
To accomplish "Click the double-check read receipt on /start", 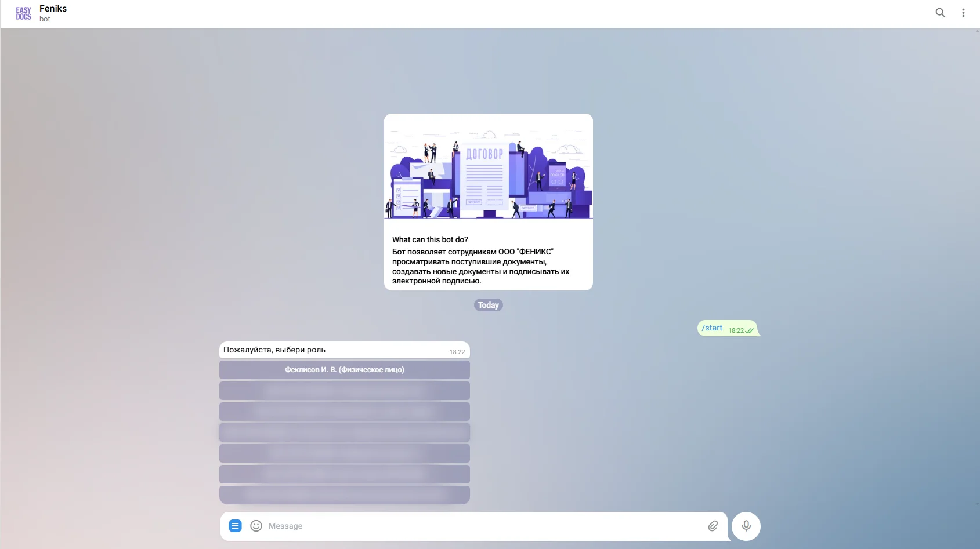I will point(749,330).
